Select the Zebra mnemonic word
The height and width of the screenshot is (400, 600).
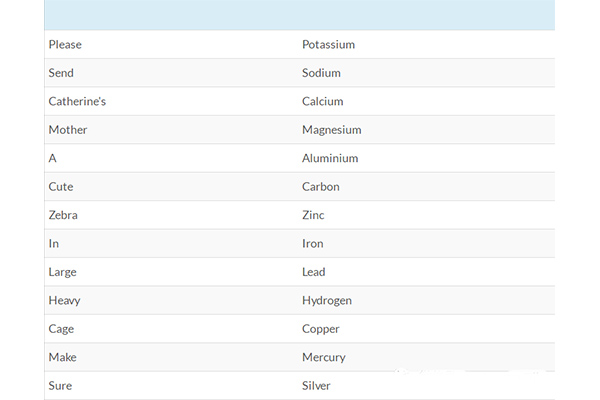62,215
